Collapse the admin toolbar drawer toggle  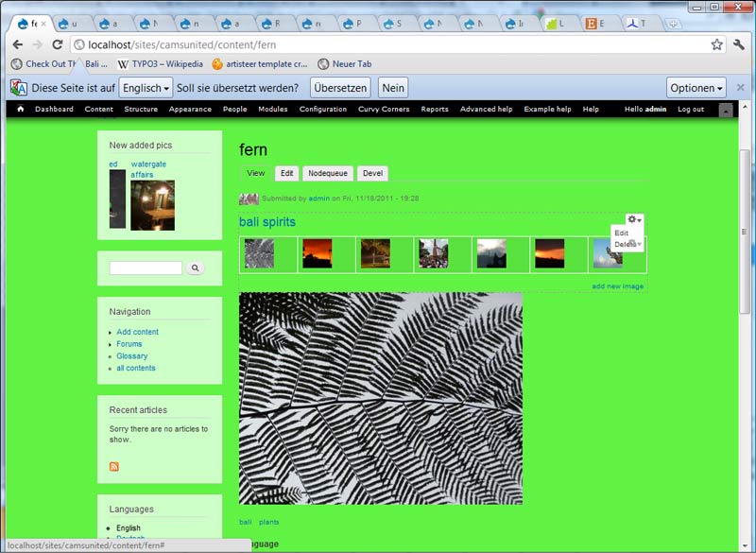[x=726, y=111]
